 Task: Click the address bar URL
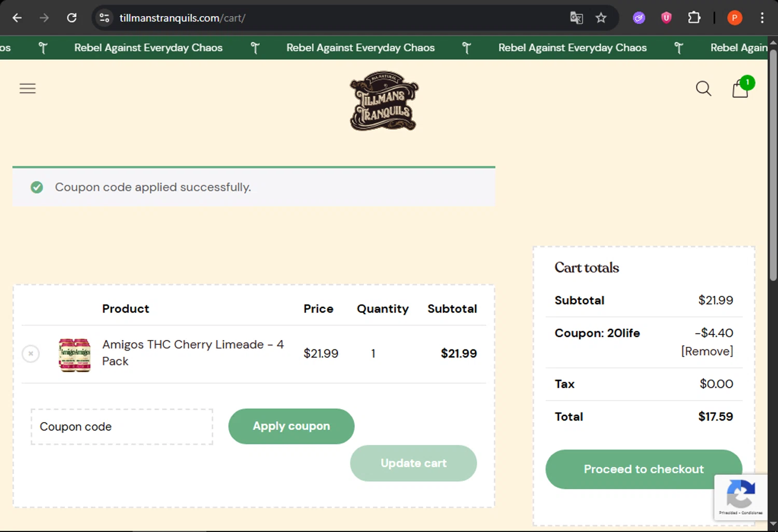[183, 18]
